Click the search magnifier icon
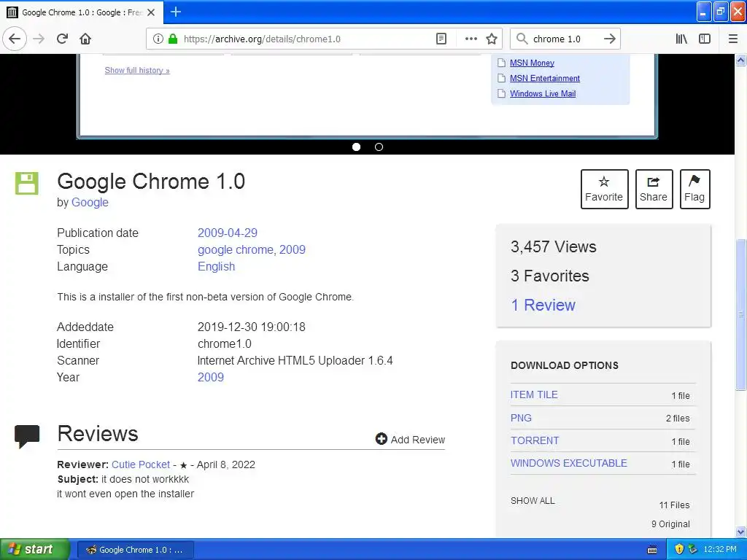The image size is (747, 560). (522, 39)
